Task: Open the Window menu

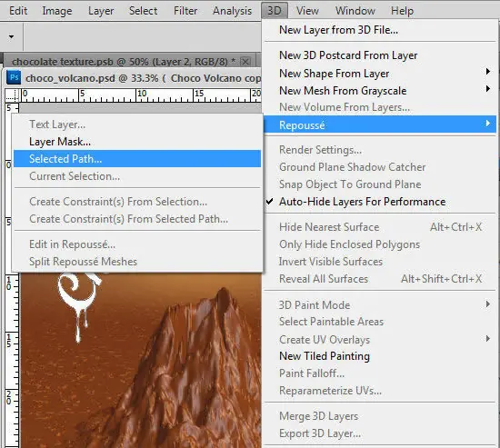Action: click(x=355, y=11)
